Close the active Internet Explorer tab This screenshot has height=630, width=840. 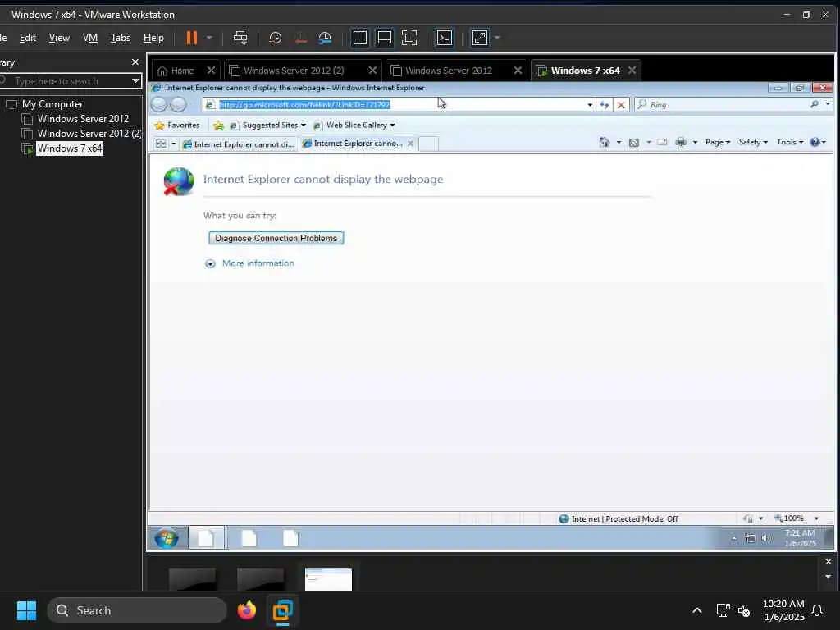click(410, 144)
